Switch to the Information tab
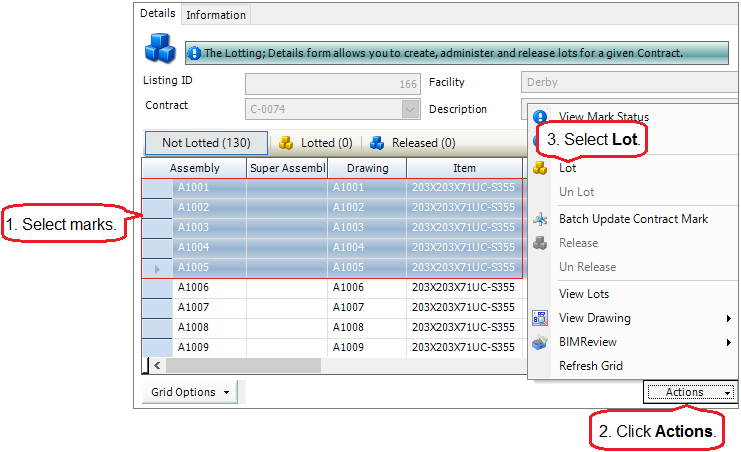The width and height of the screenshot is (741, 452). coord(216,15)
